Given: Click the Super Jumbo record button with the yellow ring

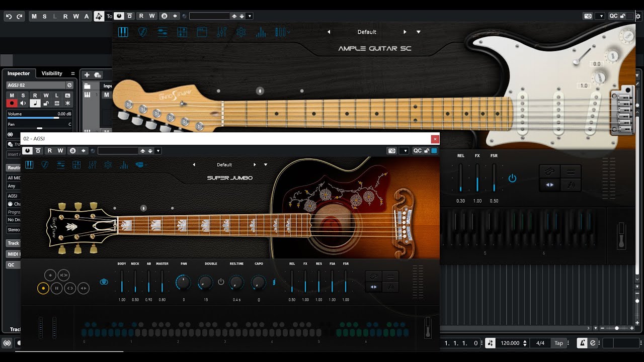Looking at the screenshot, I should [43, 288].
